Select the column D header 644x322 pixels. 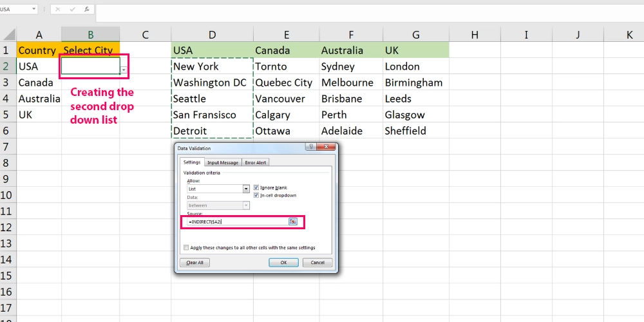[212, 35]
